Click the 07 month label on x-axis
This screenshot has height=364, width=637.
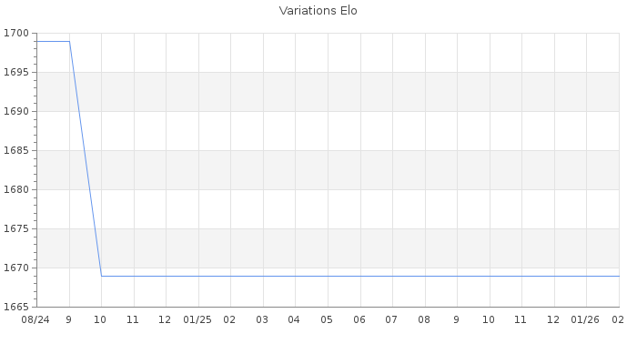coord(391,320)
